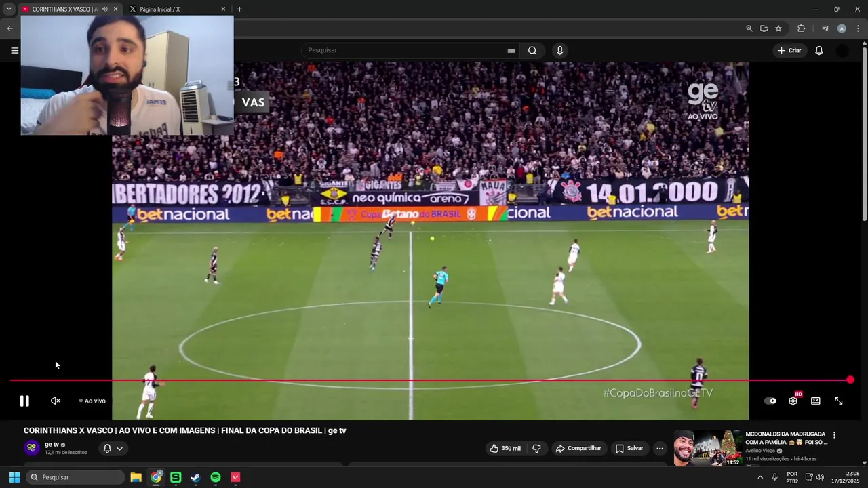Save the video with Salvar
The width and height of the screenshot is (868, 488).
629,448
